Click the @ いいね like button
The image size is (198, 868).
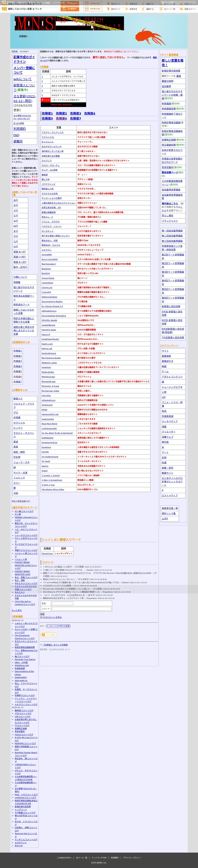(49, 635)
